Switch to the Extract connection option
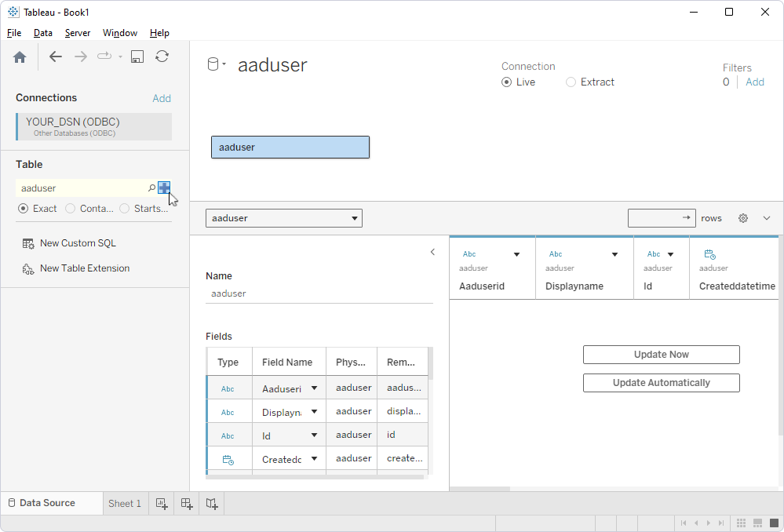The width and height of the screenshot is (784, 532). (x=571, y=82)
